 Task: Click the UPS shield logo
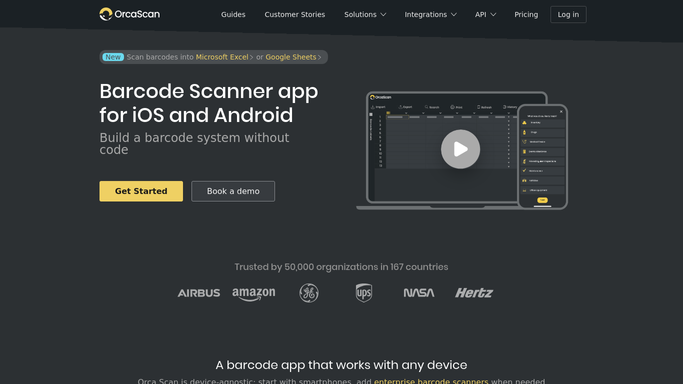click(x=364, y=293)
